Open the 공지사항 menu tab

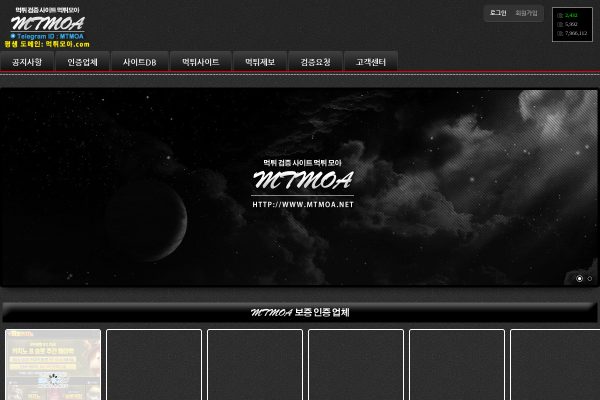tap(27, 62)
